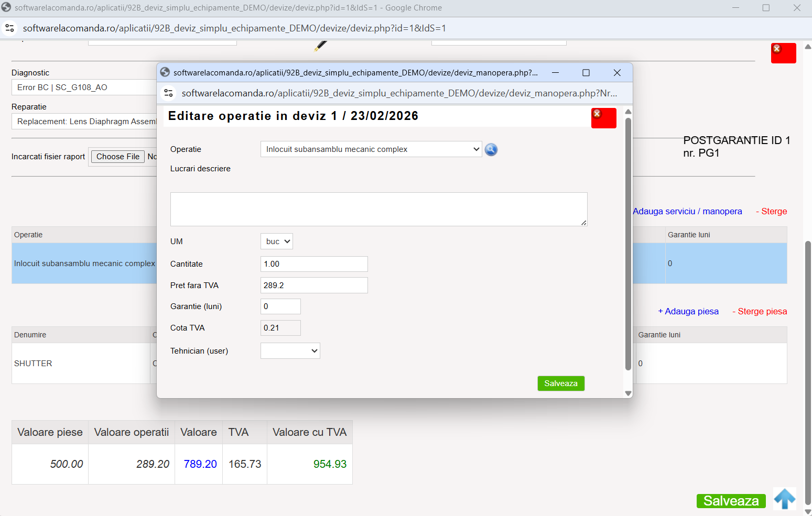Click popup site info icon in address bar
This screenshot has width=812, height=516.
pyautogui.click(x=169, y=93)
